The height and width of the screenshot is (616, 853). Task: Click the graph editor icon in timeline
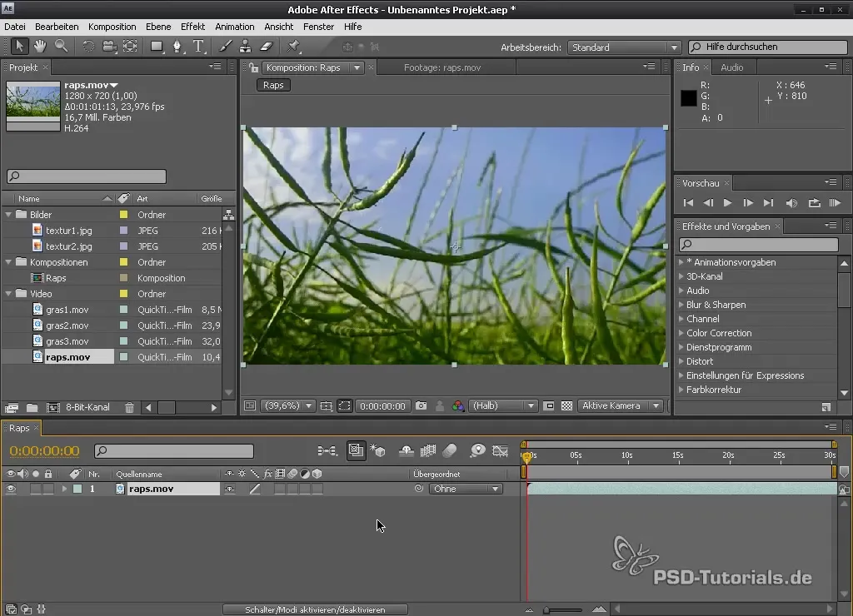tap(500, 450)
